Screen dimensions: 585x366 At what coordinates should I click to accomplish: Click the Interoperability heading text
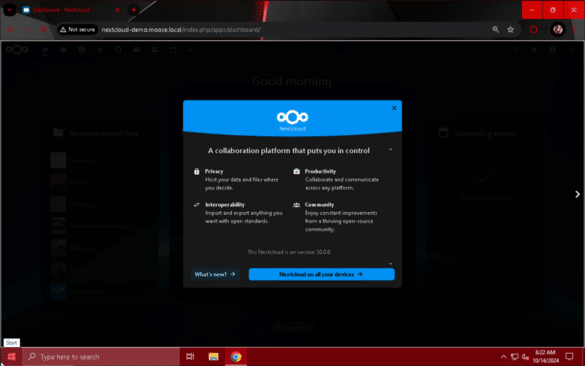[225, 204]
